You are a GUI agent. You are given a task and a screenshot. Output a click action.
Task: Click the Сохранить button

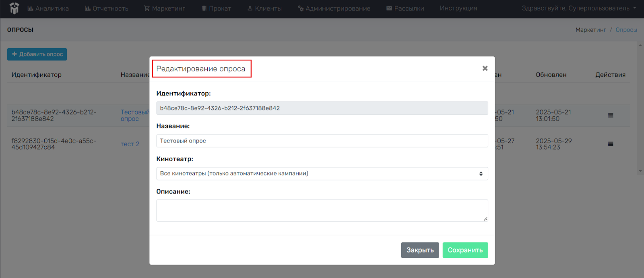coord(465,250)
